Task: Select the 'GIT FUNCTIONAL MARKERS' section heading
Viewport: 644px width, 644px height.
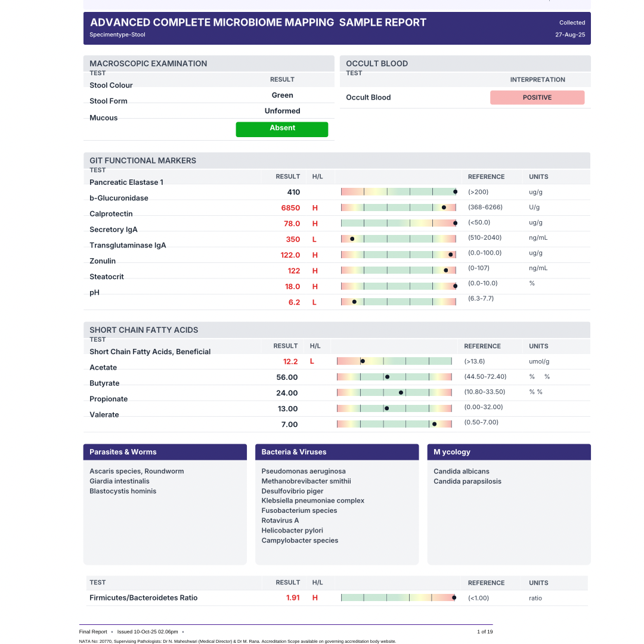Action: [143, 160]
